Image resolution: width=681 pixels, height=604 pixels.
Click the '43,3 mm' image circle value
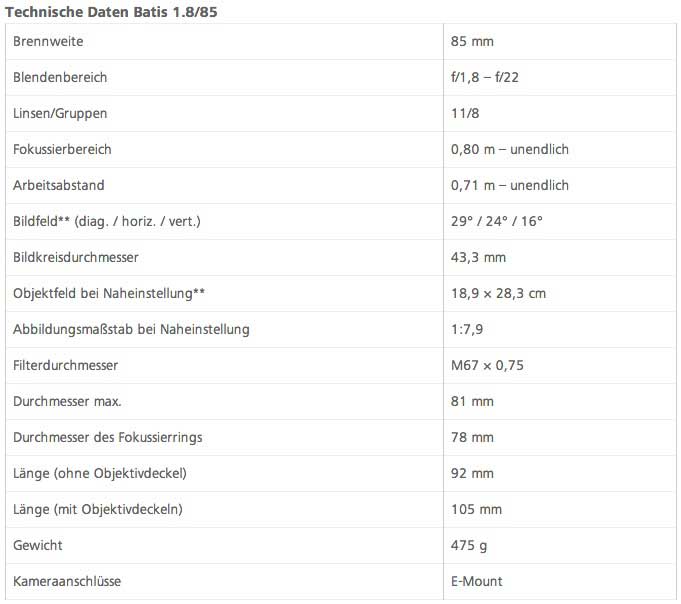[x=479, y=257]
